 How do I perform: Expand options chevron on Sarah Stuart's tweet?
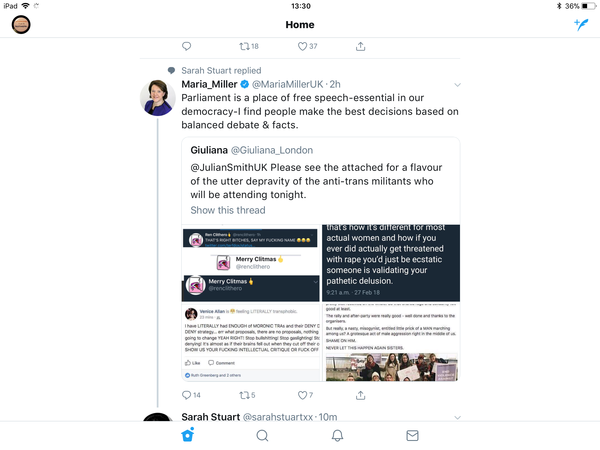(457, 417)
